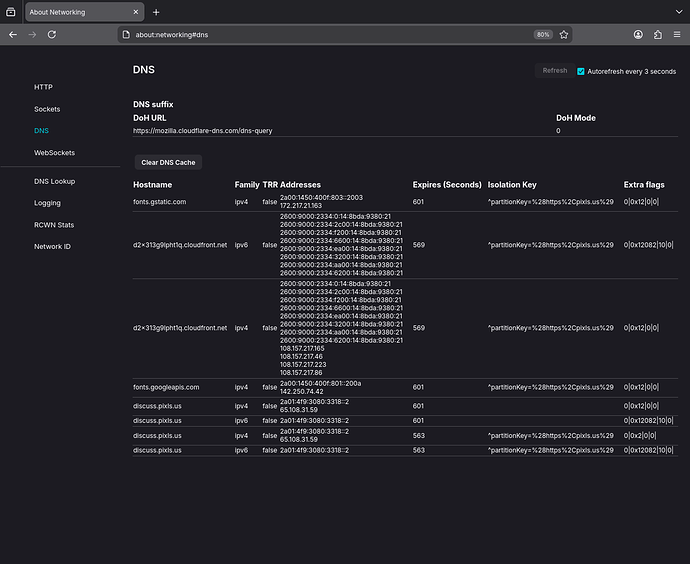This screenshot has width=690, height=564.
Task: Open the Firefox hamburger application menu
Action: (x=678, y=34)
